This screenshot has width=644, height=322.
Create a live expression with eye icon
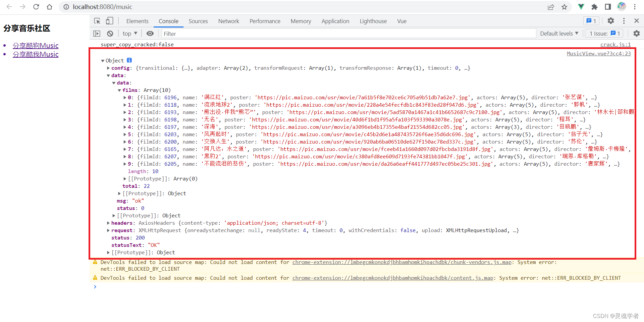[x=150, y=34]
